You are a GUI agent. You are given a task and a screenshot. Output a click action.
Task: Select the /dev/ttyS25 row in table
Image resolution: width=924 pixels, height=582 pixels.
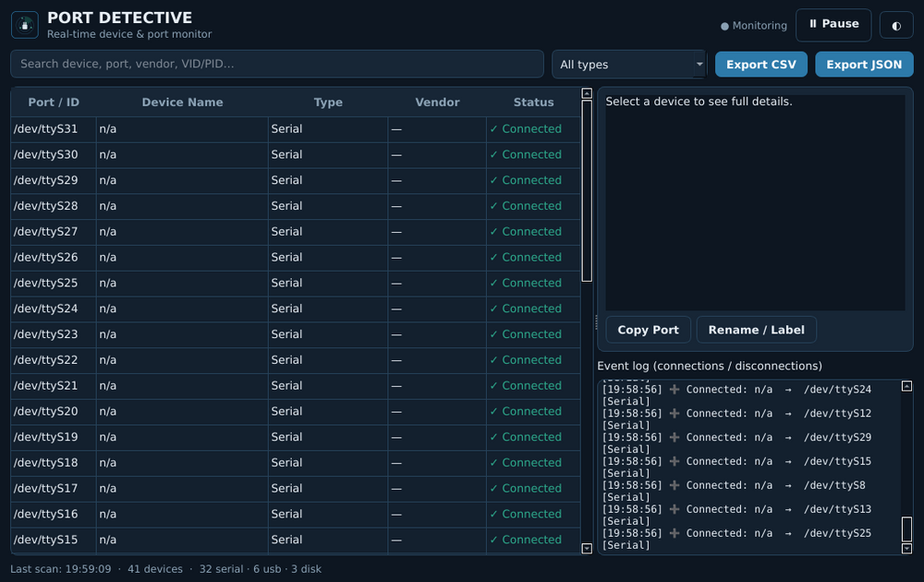(x=296, y=284)
